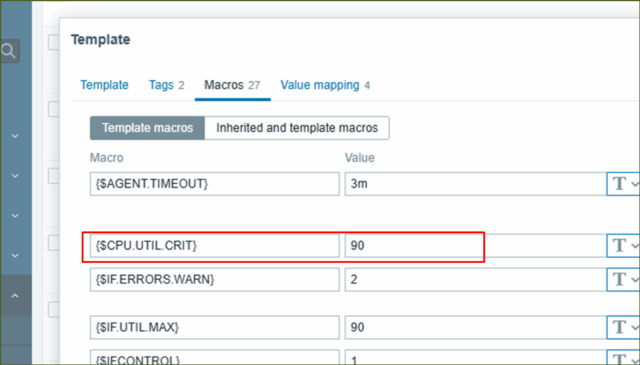Edit the value field of {$IF.UTIL.MAX}
Screen dimensions: 640x365
[476, 327]
